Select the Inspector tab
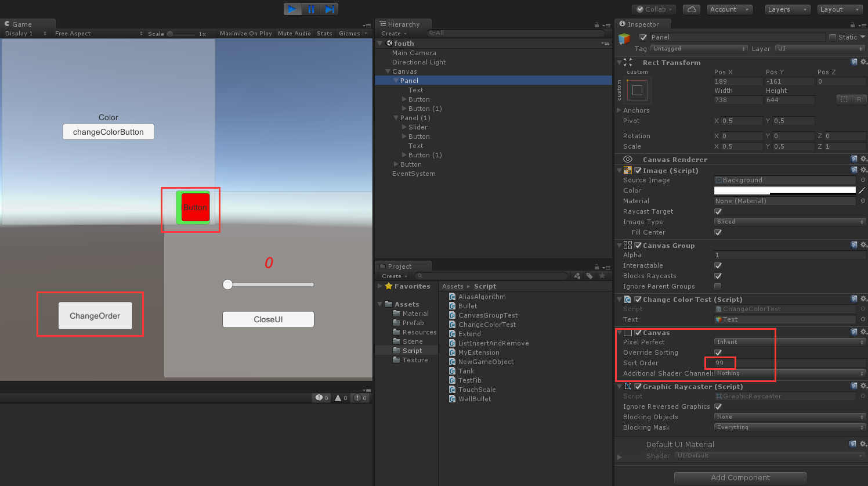This screenshot has width=868, height=486. point(643,24)
